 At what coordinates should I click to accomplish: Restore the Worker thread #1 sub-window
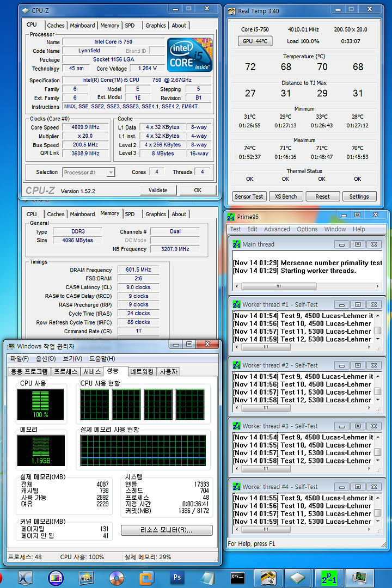358,304
